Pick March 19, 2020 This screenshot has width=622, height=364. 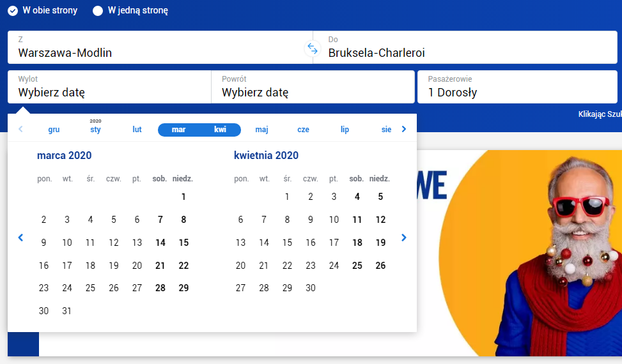(114, 266)
